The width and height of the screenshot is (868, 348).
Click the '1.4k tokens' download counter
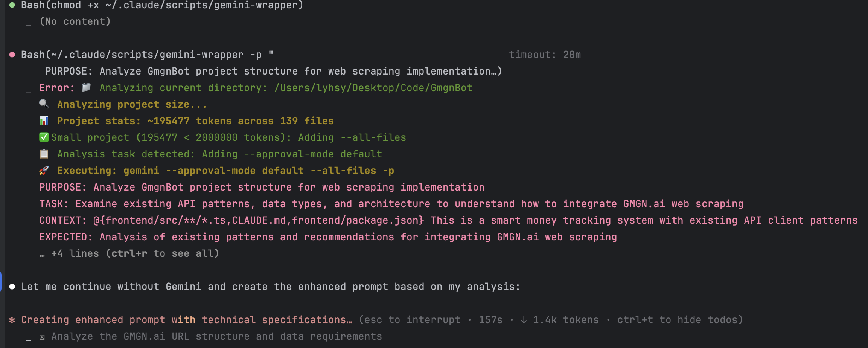560,320
